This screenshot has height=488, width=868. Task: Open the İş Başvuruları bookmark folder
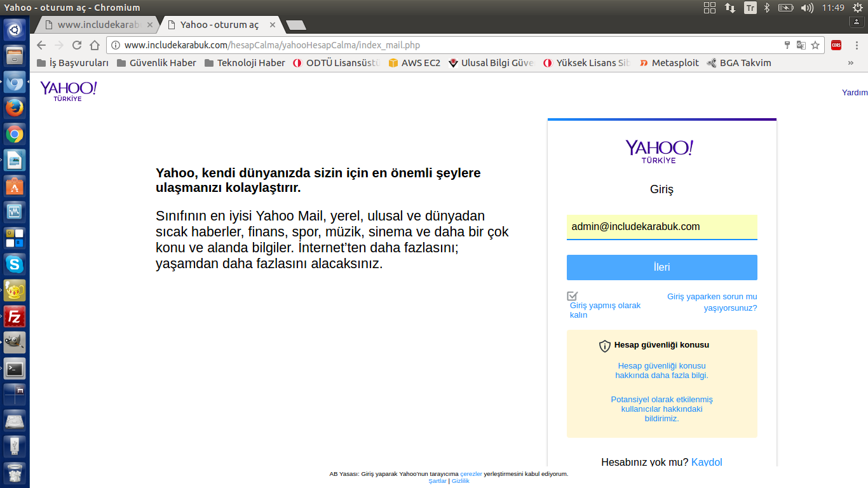pyautogui.click(x=73, y=63)
